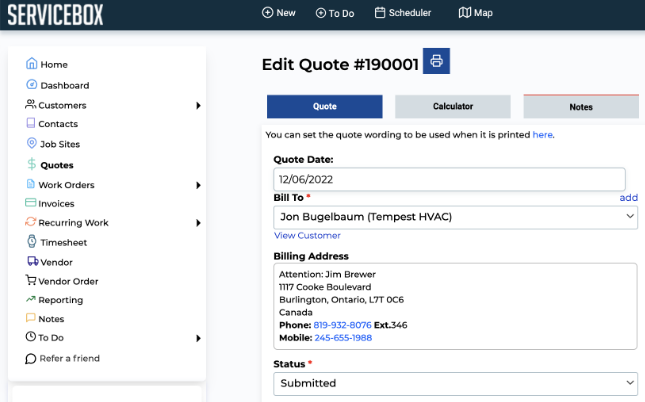Open Map from the top bar
The width and height of the screenshot is (645, 402).
(x=476, y=13)
